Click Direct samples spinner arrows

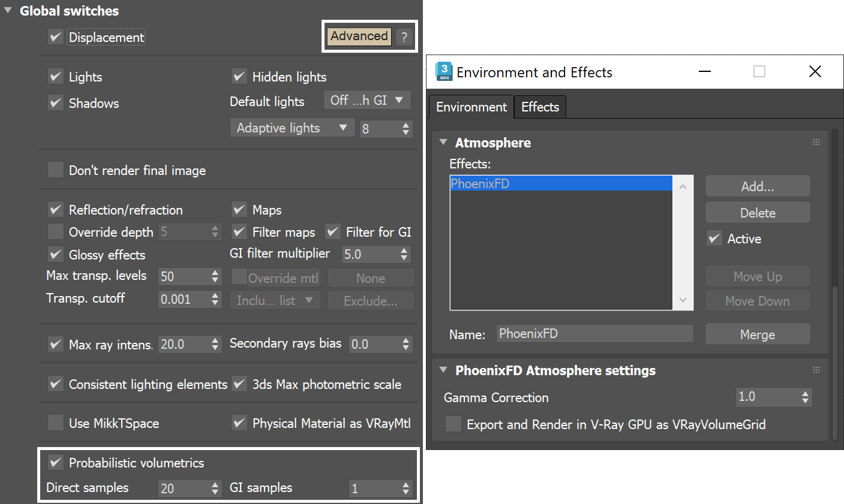pyautogui.click(x=215, y=489)
